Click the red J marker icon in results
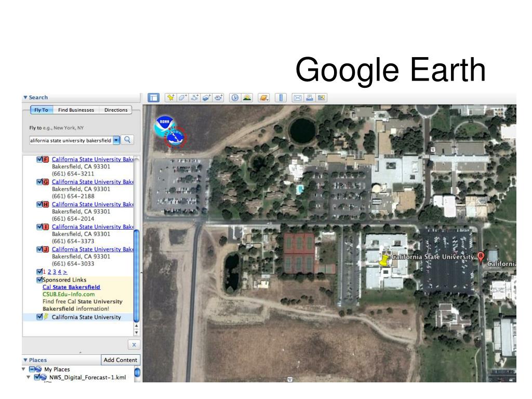Viewport: 532px width, 399px height. click(x=46, y=249)
